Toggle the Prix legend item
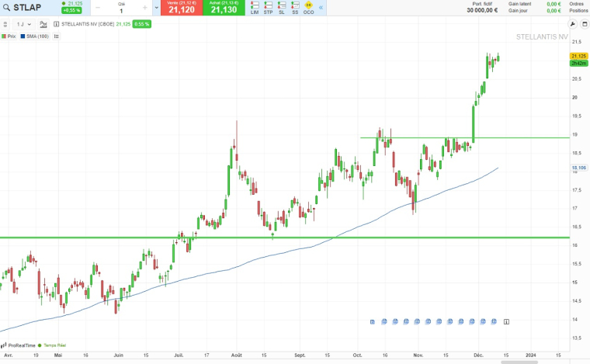The width and height of the screenshot is (590, 364). coord(11,36)
